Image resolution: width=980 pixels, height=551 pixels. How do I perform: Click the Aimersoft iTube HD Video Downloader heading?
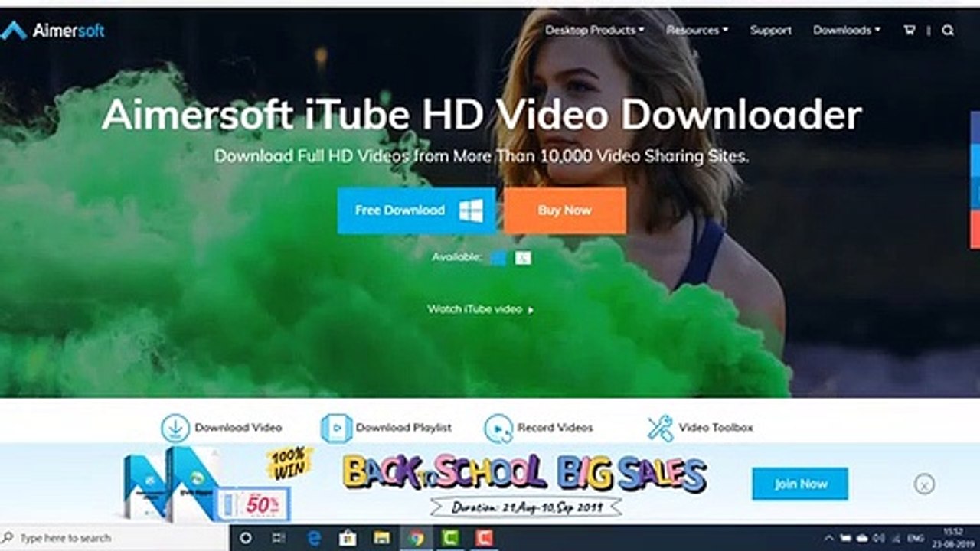(x=482, y=115)
